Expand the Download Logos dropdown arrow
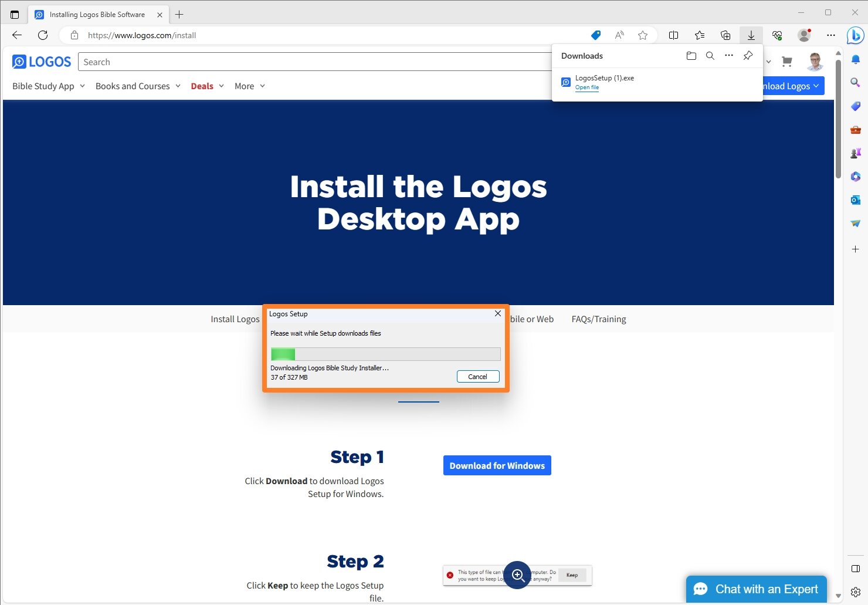This screenshot has height=605, width=868. click(816, 86)
